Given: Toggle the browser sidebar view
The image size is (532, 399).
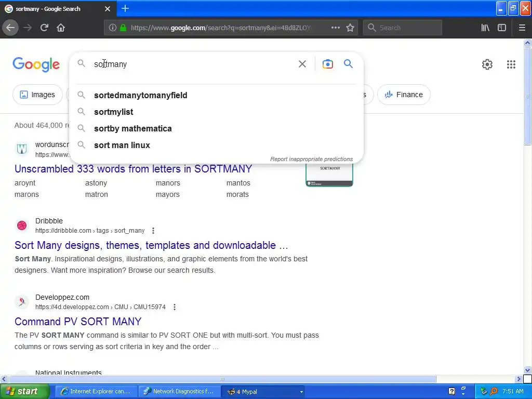Looking at the screenshot, I should 502,28.
